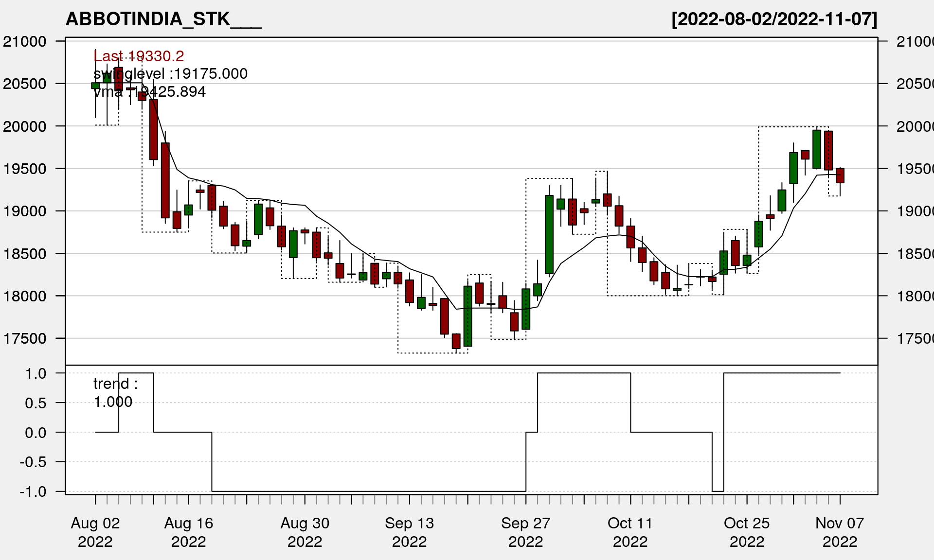The height and width of the screenshot is (560, 934).
Task: Click the ABBOTINDIA_STK chart title
Action: [x=163, y=19]
